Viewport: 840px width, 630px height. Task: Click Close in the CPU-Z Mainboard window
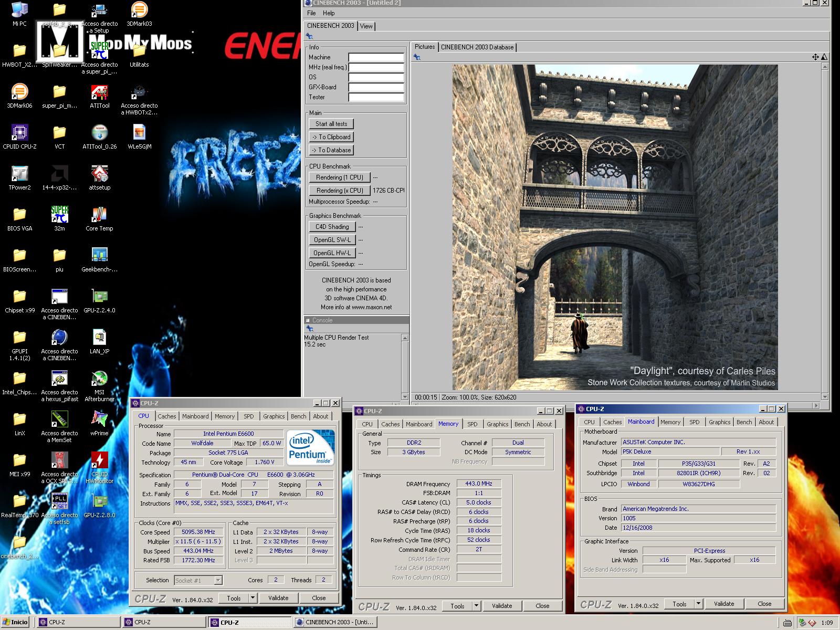(x=764, y=604)
